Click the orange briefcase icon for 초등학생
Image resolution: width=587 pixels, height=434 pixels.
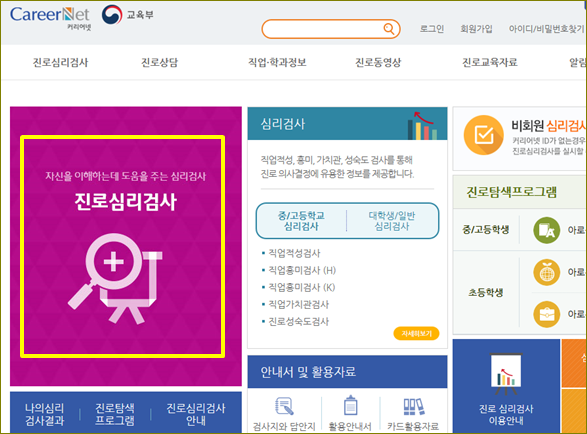click(x=547, y=314)
